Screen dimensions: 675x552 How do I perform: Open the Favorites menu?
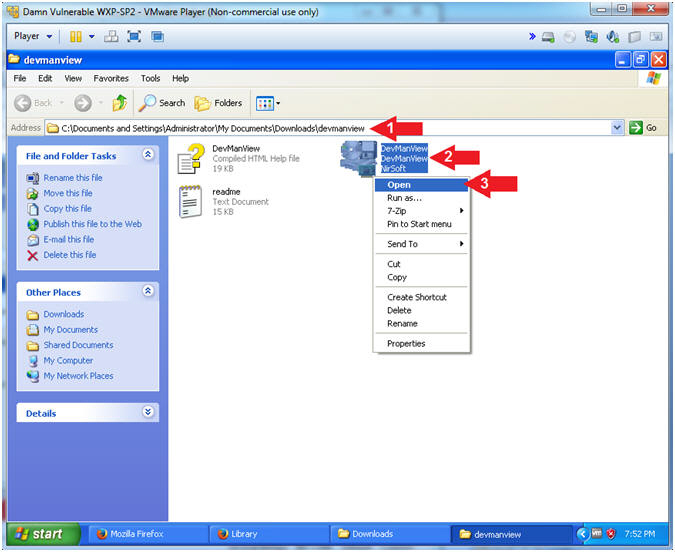tap(111, 78)
